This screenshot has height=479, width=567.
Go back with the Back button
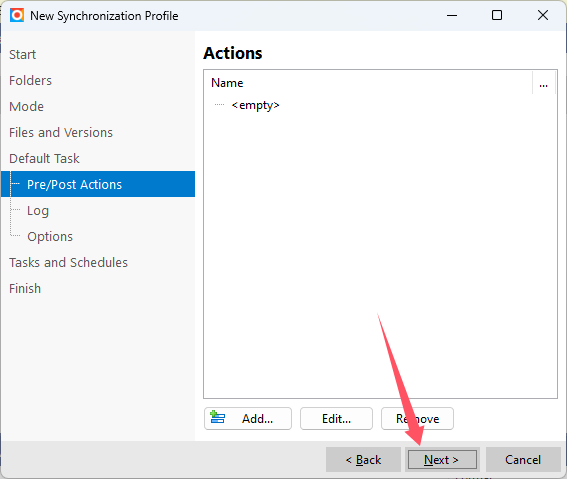[363, 459]
